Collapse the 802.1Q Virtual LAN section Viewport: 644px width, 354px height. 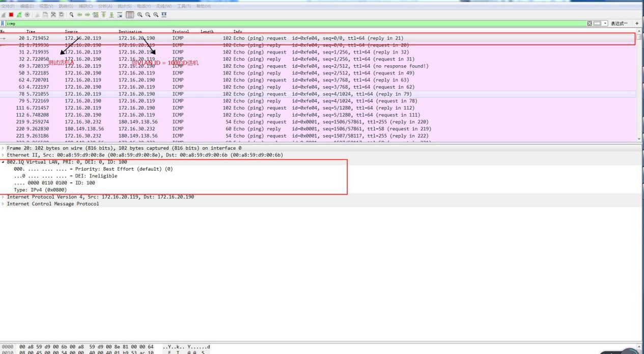pos(4,162)
